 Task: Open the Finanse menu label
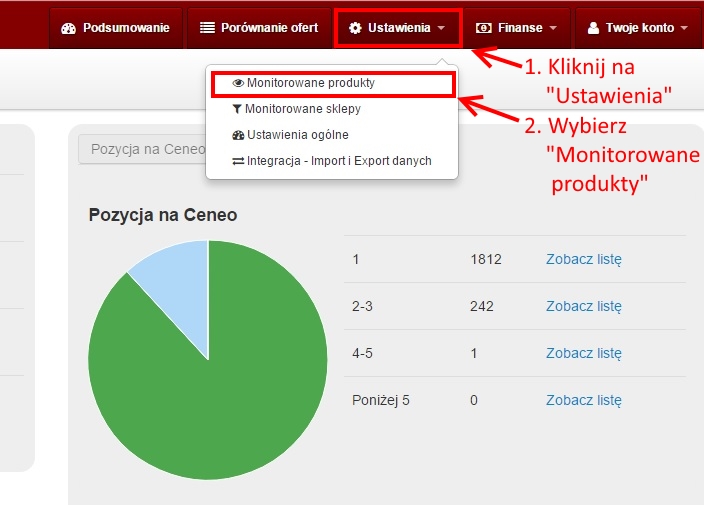click(520, 28)
